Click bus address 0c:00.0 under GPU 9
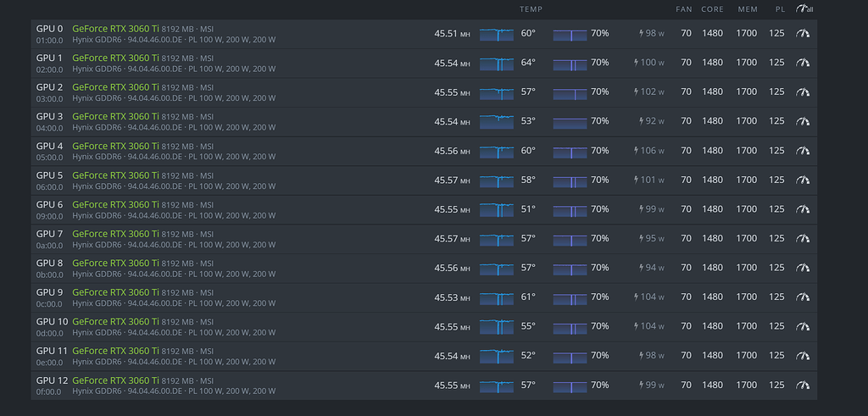Image resolution: width=868 pixels, height=416 pixels. [49, 304]
